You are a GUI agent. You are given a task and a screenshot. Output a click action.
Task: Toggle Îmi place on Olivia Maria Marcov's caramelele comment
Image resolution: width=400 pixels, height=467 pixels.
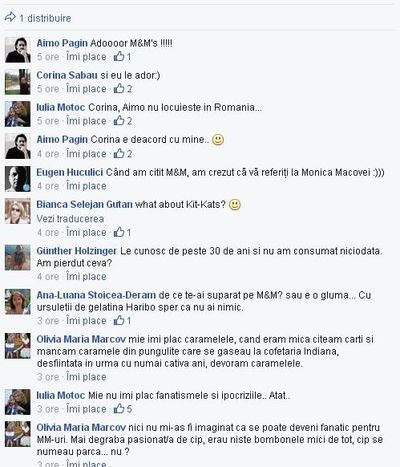click(86, 377)
